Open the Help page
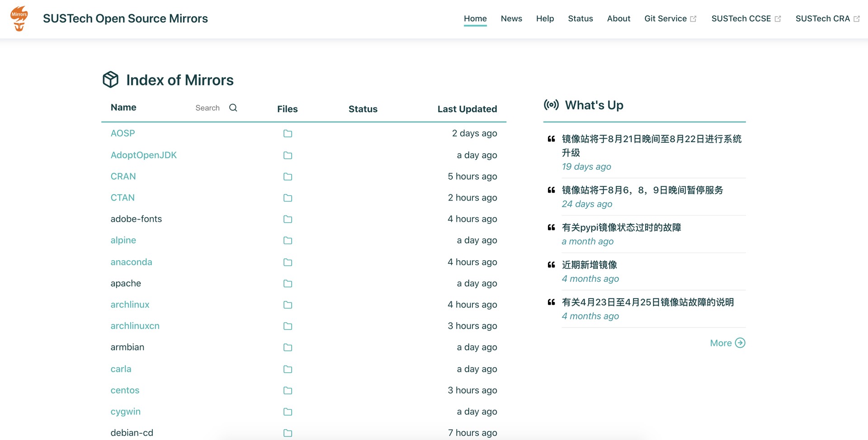868x440 pixels. point(545,19)
